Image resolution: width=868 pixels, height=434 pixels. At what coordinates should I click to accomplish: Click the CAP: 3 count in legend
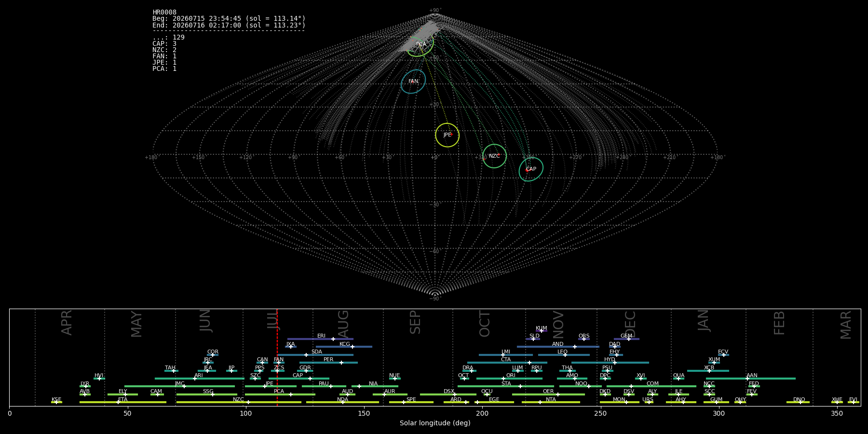(x=164, y=44)
